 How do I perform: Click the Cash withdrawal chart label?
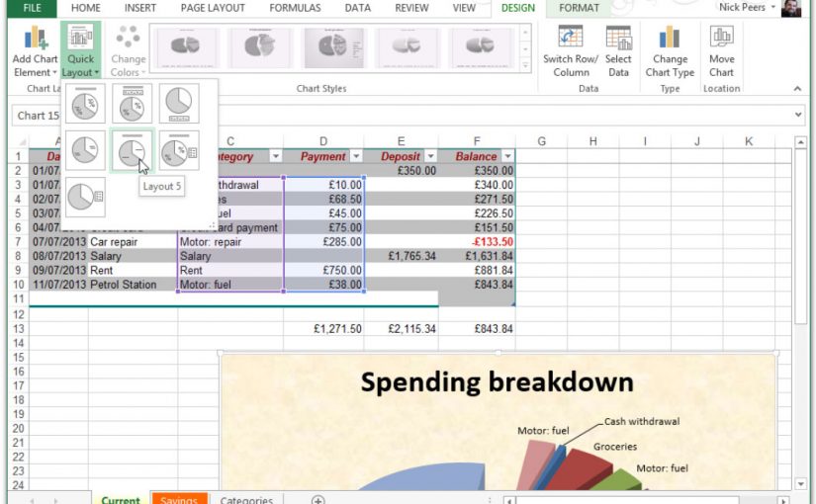click(x=642, y=422)
